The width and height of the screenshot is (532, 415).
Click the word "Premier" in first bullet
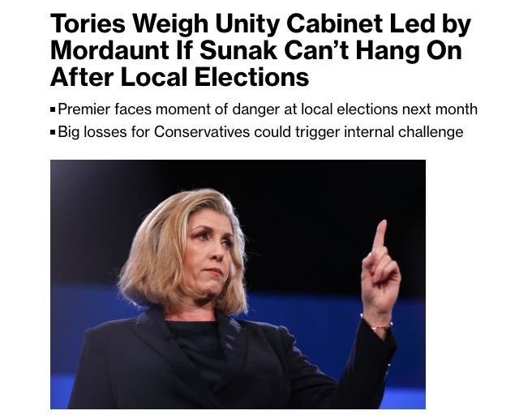click(x=84, y=109)
